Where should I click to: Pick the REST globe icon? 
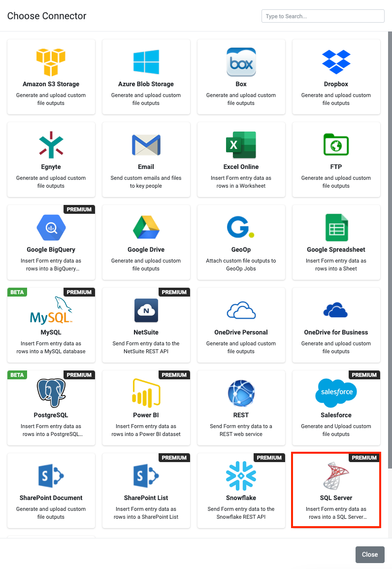[241, 393]
